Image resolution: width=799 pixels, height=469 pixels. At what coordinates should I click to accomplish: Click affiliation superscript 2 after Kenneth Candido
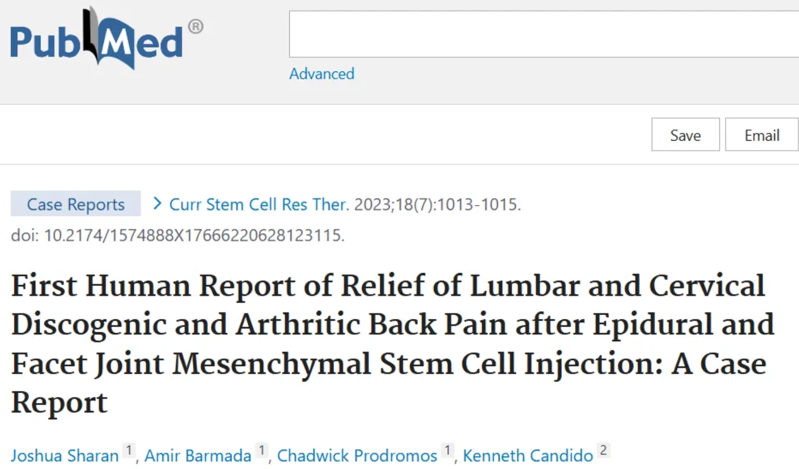pyautogui.click(x=603, y=452)
